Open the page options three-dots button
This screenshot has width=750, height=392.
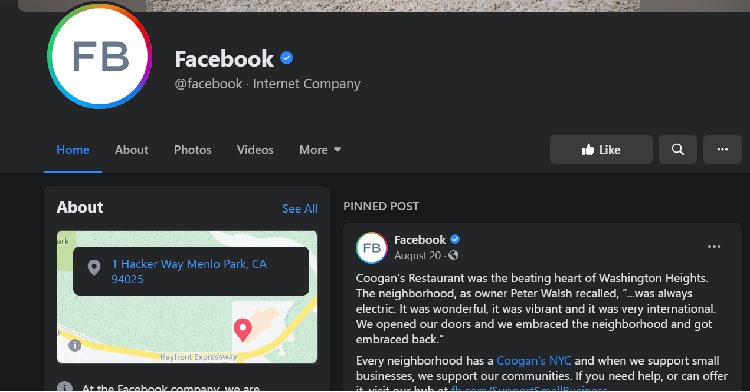pyautogui.click(x=722, y=150)
